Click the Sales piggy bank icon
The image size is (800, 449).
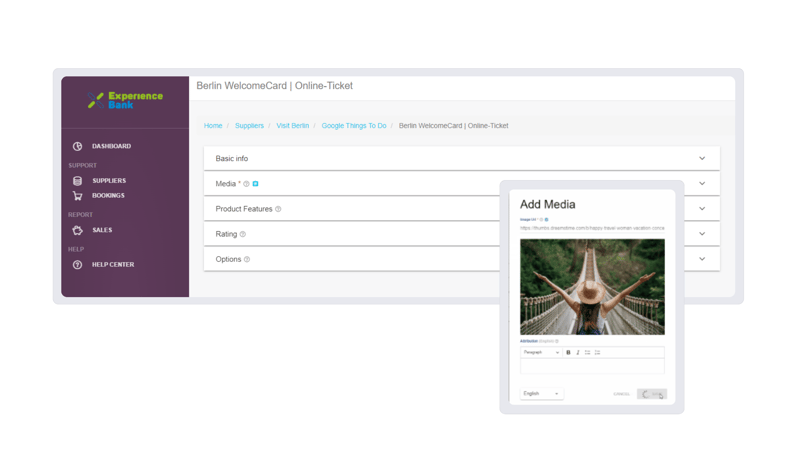tap(77, 230)
